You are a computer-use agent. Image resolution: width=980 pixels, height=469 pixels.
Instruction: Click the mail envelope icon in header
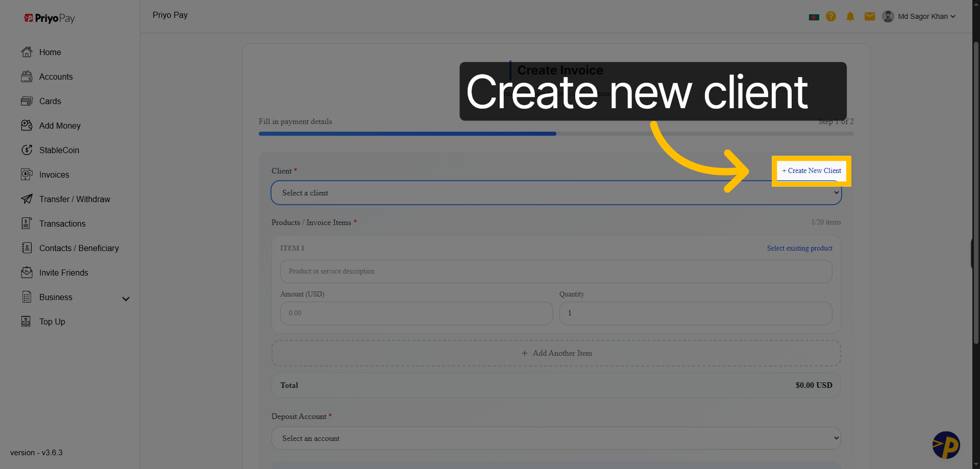click(870, 16)
